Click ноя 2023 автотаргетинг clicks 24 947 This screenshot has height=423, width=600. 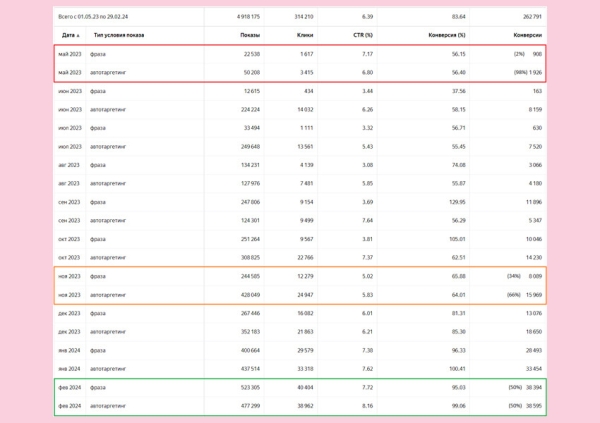click(301, 294)
